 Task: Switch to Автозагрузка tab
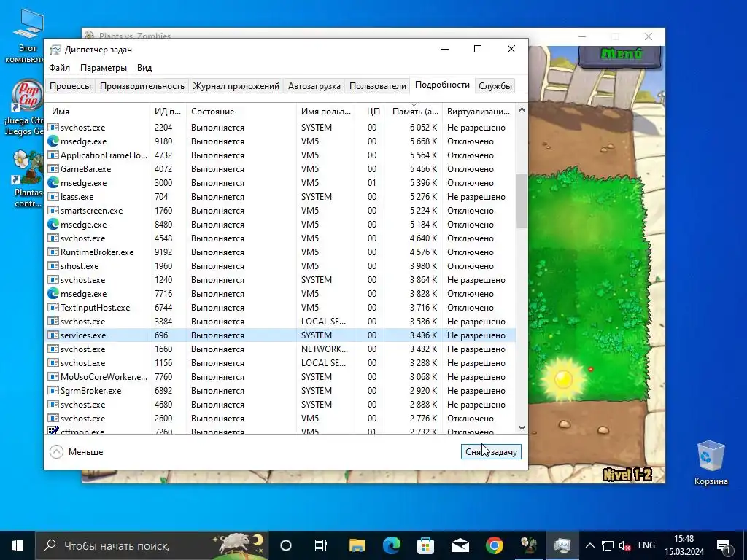314,86
